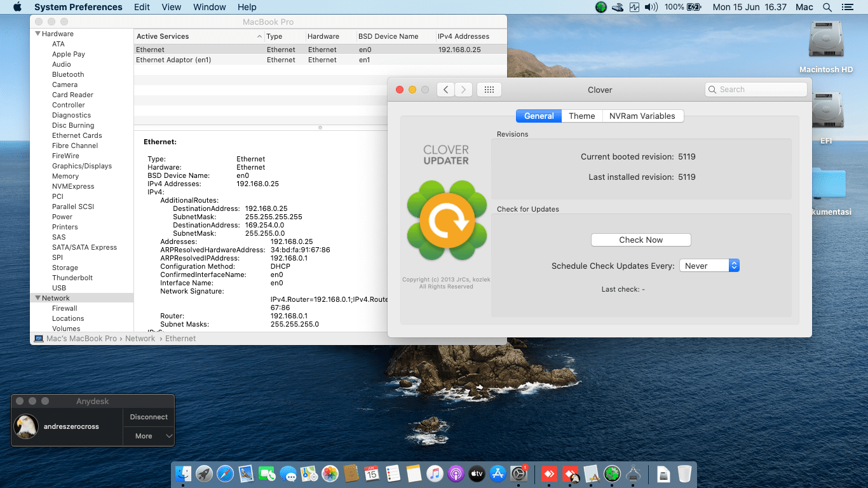Go forward in Clover preferences pane

[464, 90]
